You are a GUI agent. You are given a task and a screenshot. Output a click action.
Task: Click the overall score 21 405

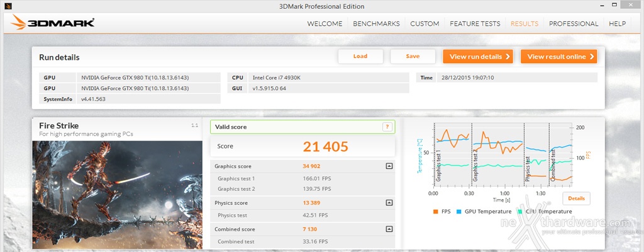click(x=325, y=146)
